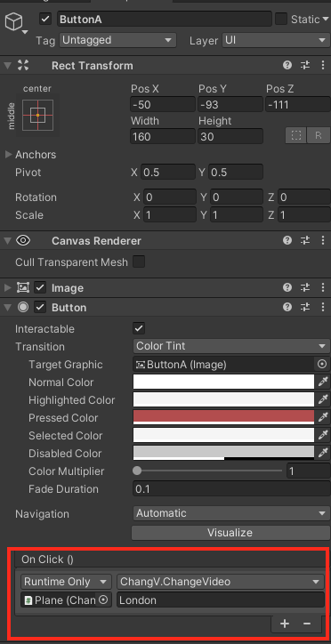Screen dimensions: 331x644
Task: Expand the Image component
Action: (x=7, y=288)
